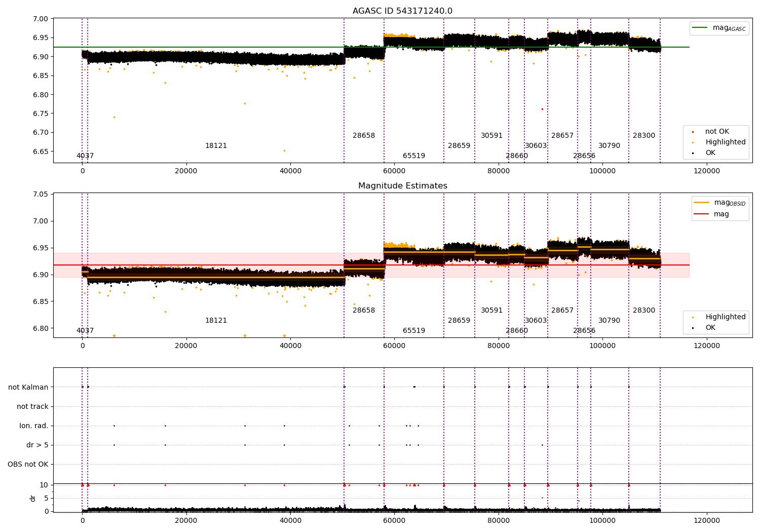This screenshot has width=760, height=532.
Task: Click the 7.05 y-axis tick label
Action: (41, 195)
